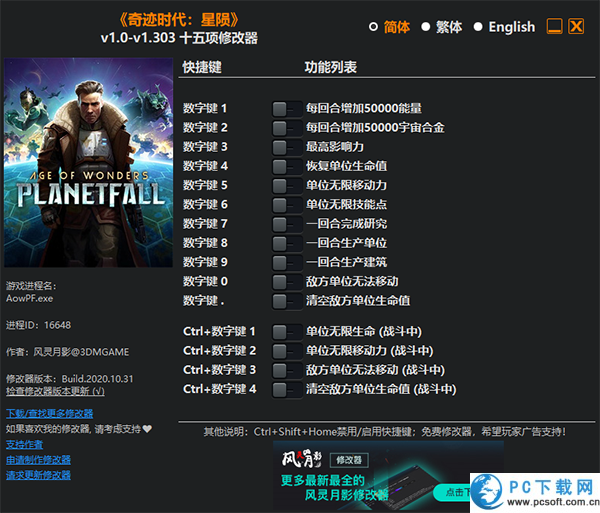Screen dimensions: 600x513
Task: Click the 《奇迹时代：星陨》 title text
Action: [x=179, y=20]
